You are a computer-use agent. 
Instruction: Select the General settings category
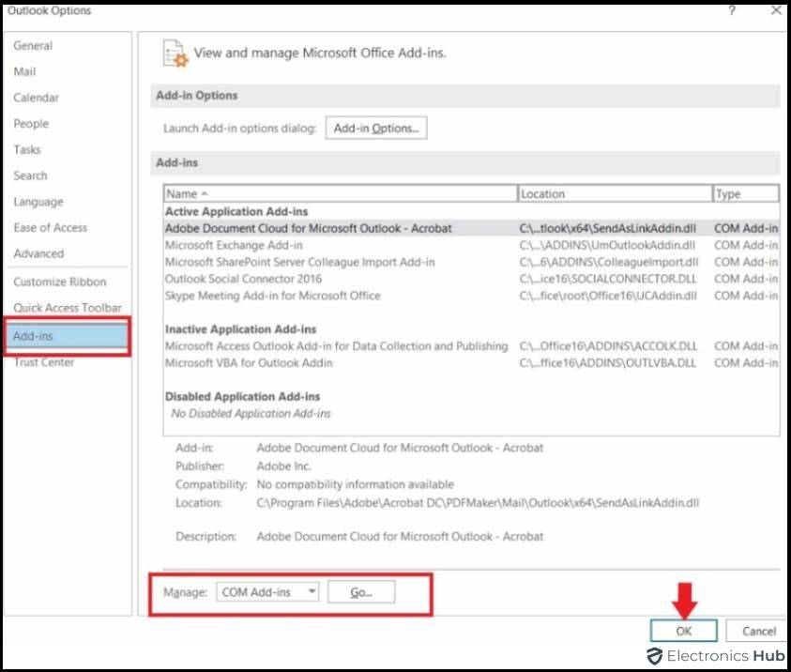coord(33,45)
